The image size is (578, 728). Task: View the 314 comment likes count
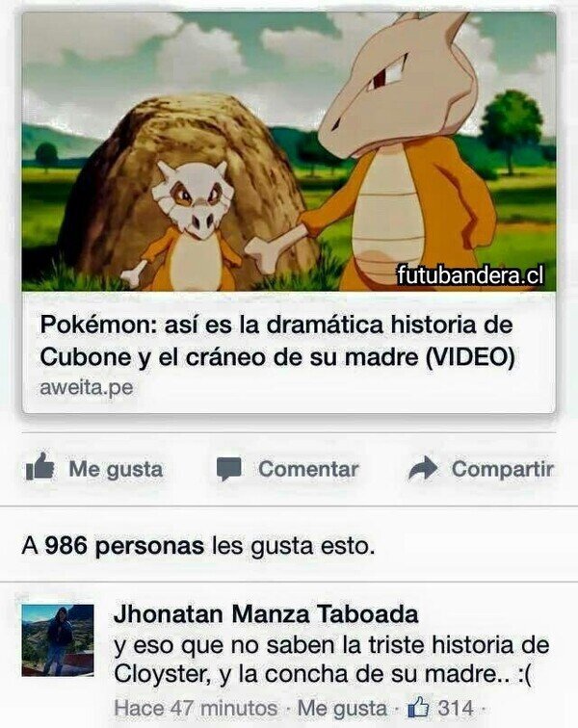(456, 709)
